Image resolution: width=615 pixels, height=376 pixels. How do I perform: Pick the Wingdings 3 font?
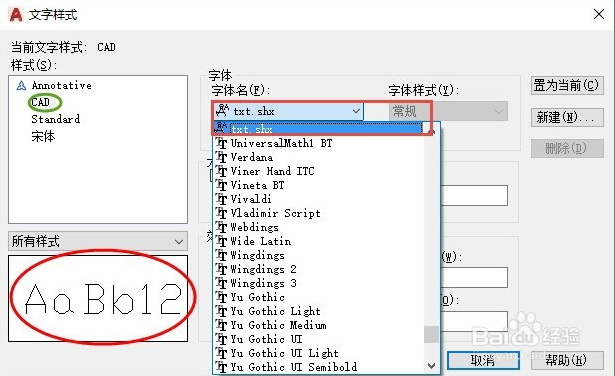tap(263, 283)
